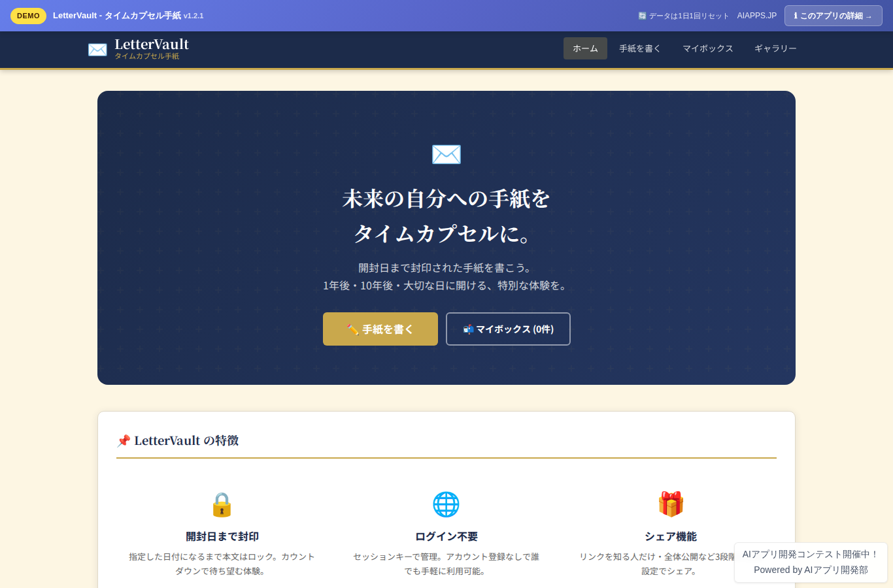Go to マイボックス in the navigation bar

pyautogui.click(x=708, y=48)
